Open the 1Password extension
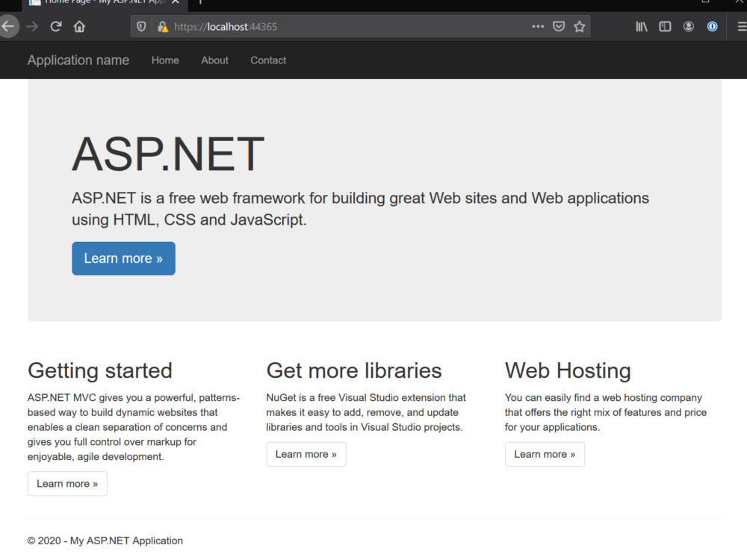This screenshot has height=560, width=747. pos(712,26)
